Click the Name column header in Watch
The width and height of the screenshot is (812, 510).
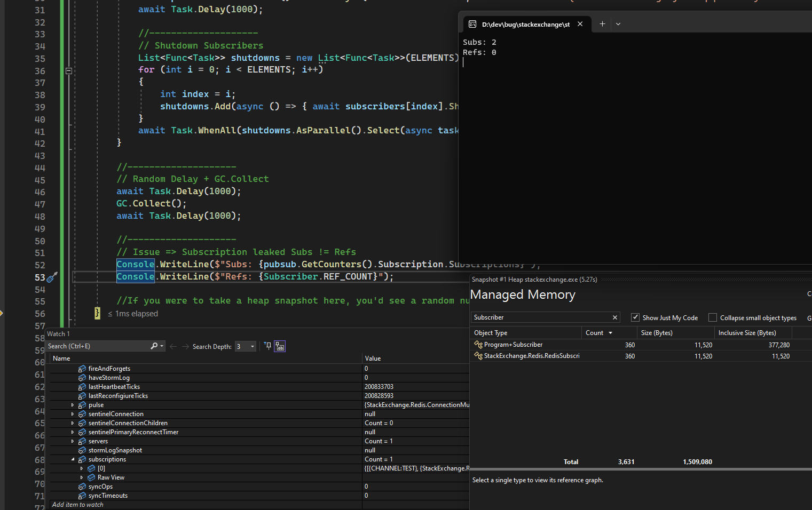(x=206, y=358)
